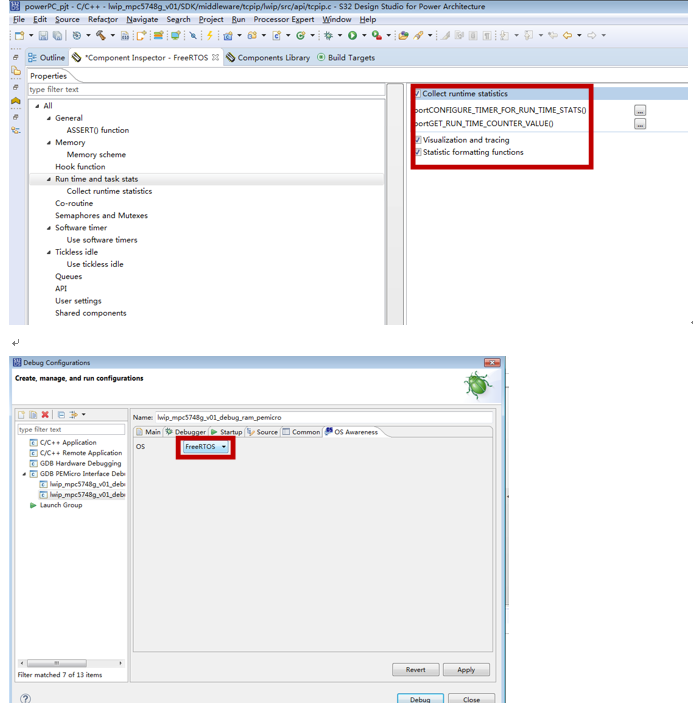
Task: Click the New C/C++ project toolbar icon
Action: coord(228,35)
